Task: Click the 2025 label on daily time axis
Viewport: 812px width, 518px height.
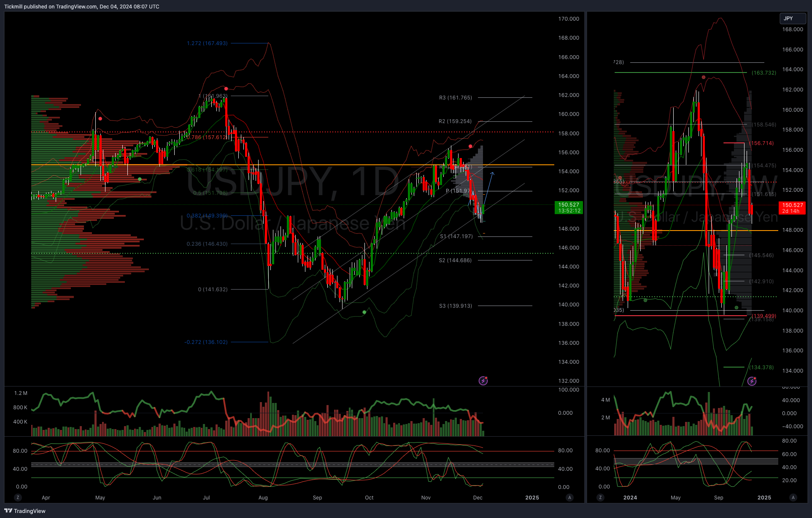Action: (532, 497)
